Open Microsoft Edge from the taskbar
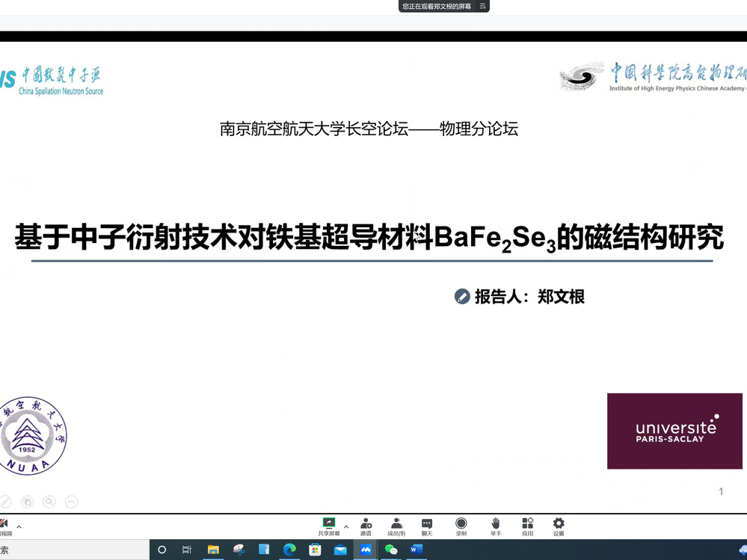 coord(289,550)
